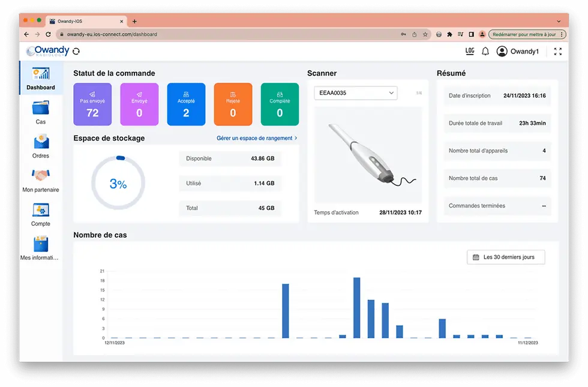
Task: Open Mes informations sidebar icon
Action: [41, 244]
